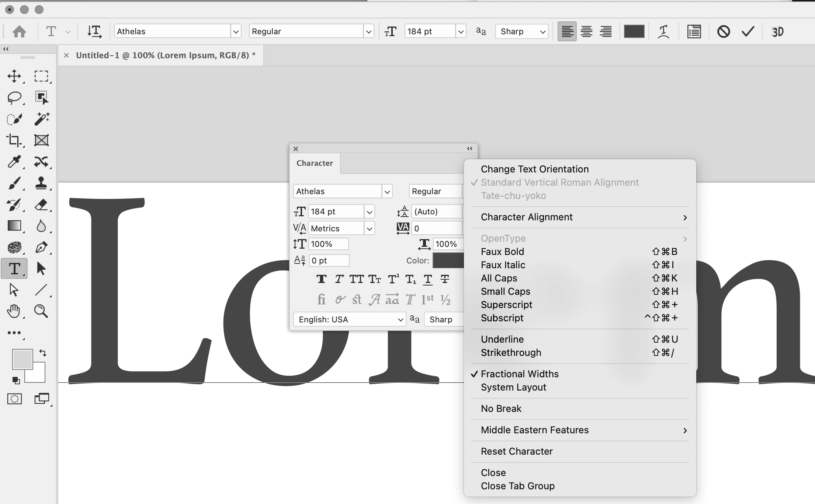Choose Reset Character from menu
This screenshot has height=504, width=815.
516,451
